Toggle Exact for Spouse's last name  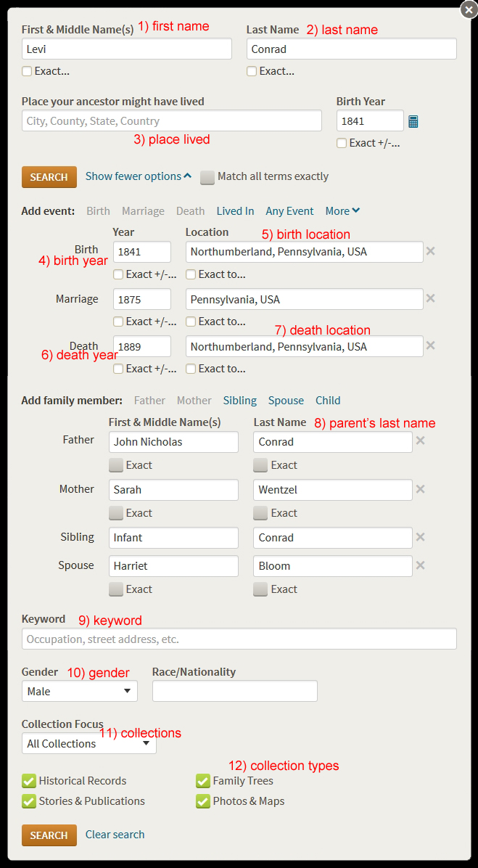click(x=260, y=589)
